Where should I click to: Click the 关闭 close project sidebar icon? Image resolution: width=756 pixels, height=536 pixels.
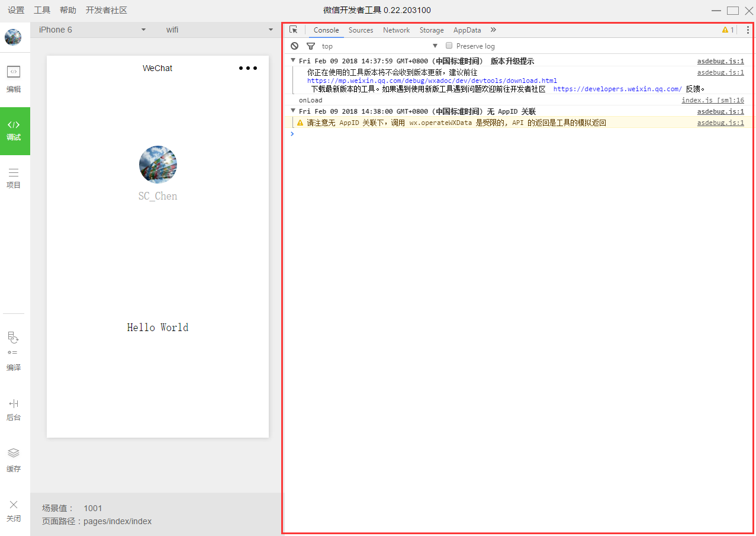tap(14, 511)
